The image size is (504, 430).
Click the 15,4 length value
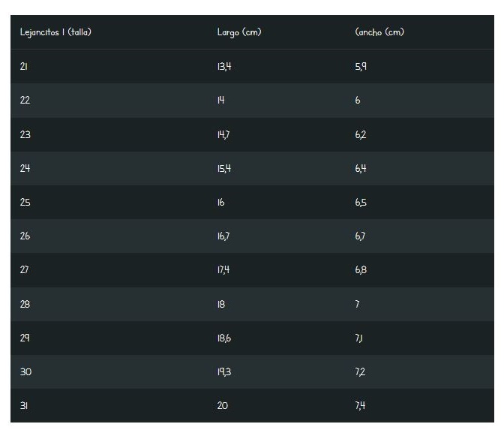point(223,169)
